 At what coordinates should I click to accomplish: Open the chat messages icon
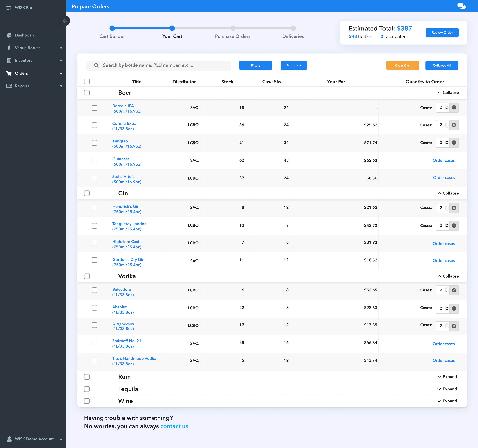(x=461, y=6)
